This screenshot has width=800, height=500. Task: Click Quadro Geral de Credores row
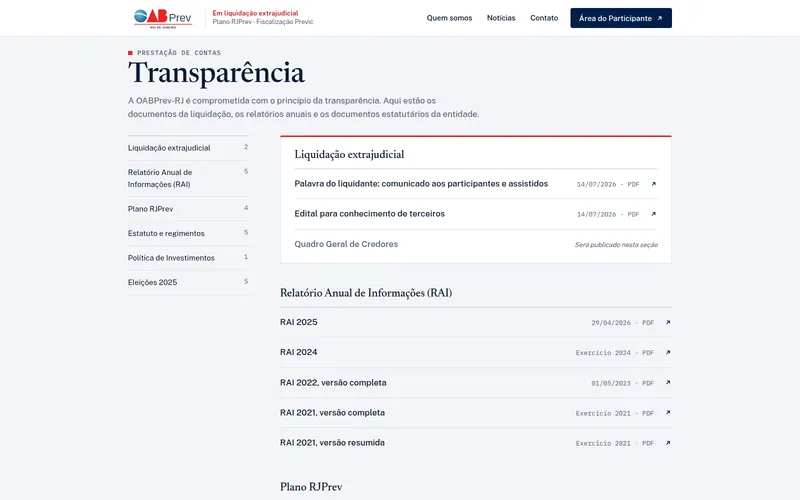point(476,244)
